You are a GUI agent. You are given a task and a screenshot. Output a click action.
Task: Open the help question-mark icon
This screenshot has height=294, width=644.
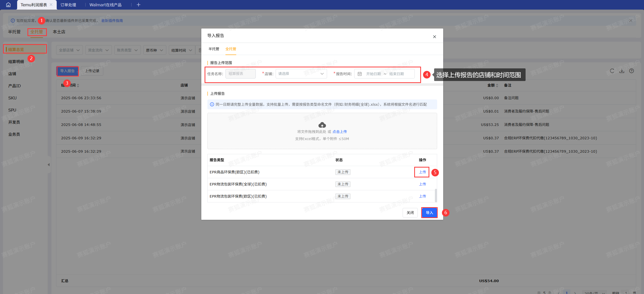click(x=631, y=71)
